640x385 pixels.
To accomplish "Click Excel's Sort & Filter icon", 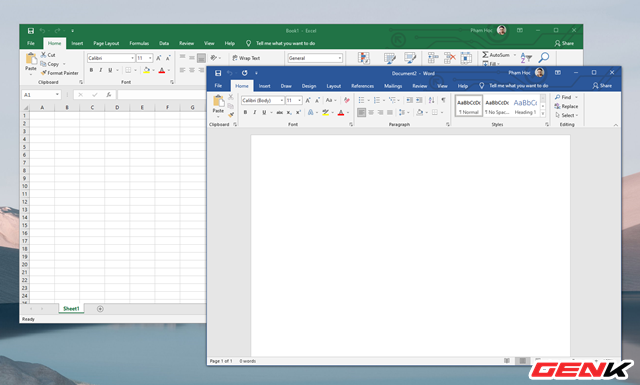I will (526, 58).
